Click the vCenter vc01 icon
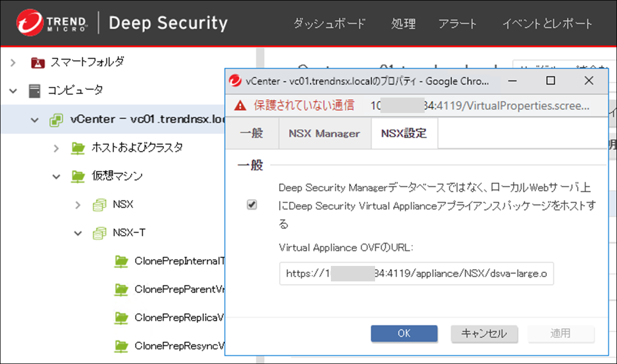The width and height of the screenshot is (617, 364). tap(56, 119)
